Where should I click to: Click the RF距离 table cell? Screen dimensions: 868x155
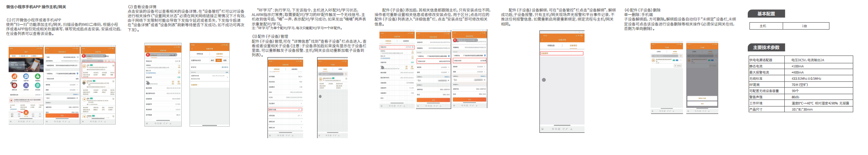tap(766, 85)
